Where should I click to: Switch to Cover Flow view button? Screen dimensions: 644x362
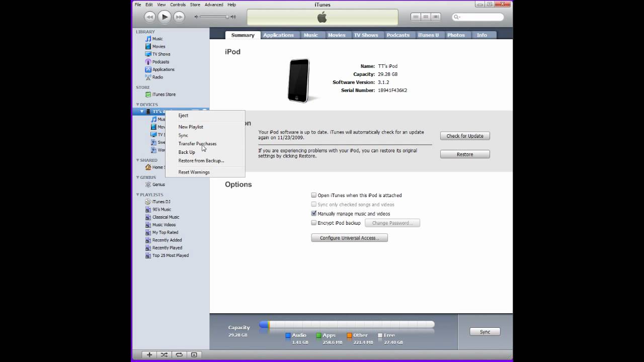436,17
